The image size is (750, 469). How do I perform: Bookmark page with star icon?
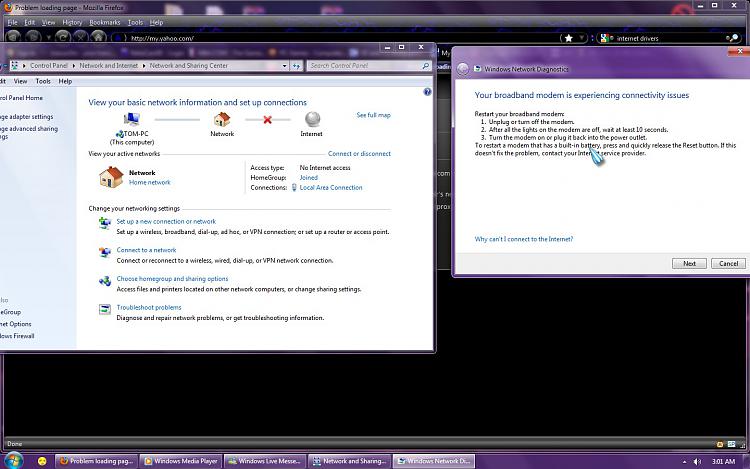pyautogui.click(x=569, y=38)
